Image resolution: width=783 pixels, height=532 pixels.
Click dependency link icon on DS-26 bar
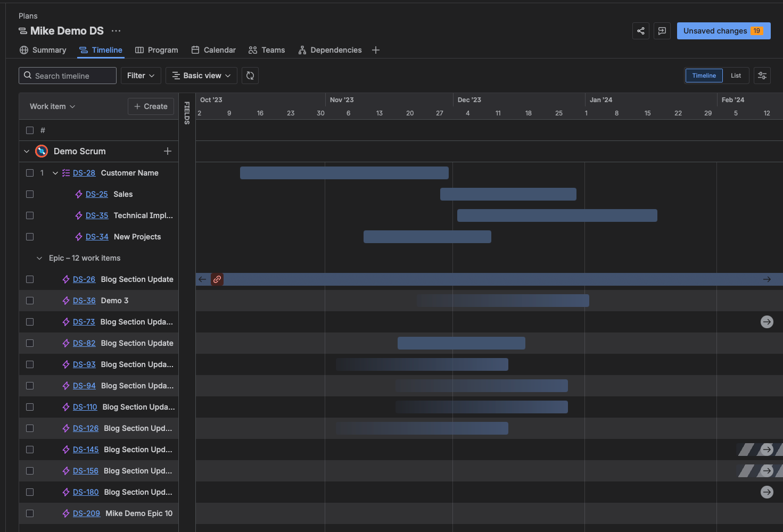click(217, 279)
